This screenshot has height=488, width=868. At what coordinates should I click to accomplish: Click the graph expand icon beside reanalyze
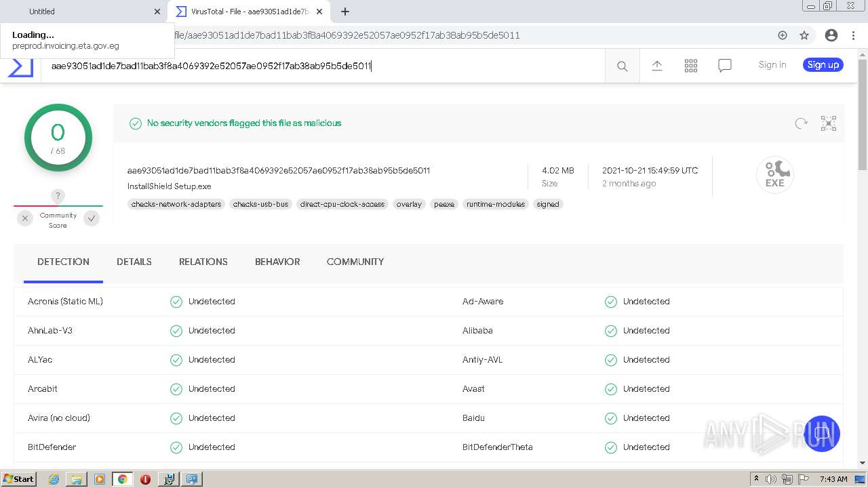[x=828, y=123]
